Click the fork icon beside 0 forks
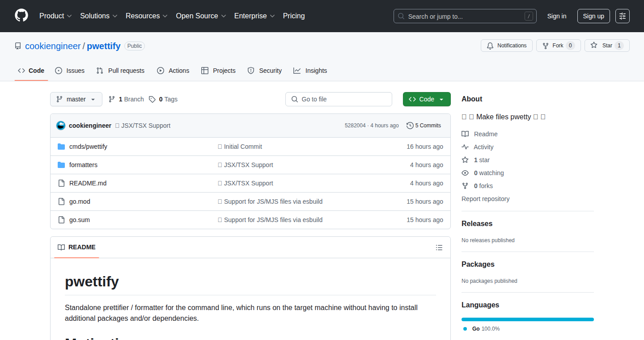The width and height of the screenshot is (644, 340). [465, 186]
